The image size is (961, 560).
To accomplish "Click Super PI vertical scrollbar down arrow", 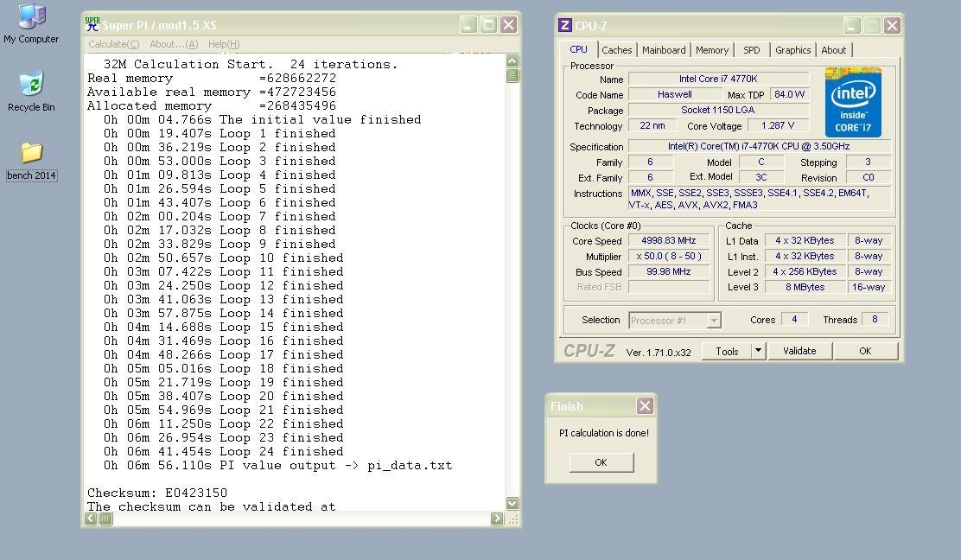I will pos(513,503).
